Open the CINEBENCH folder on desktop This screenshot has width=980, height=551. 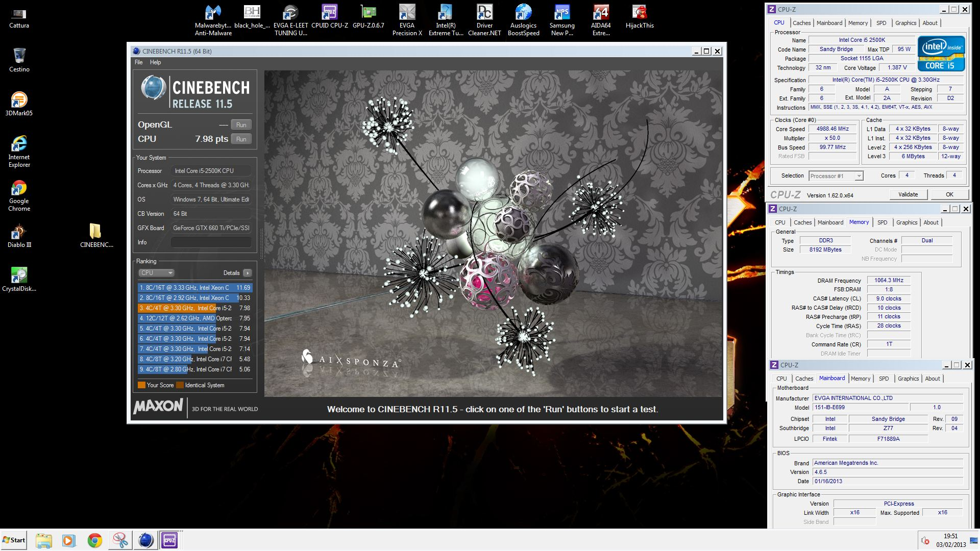96,236
